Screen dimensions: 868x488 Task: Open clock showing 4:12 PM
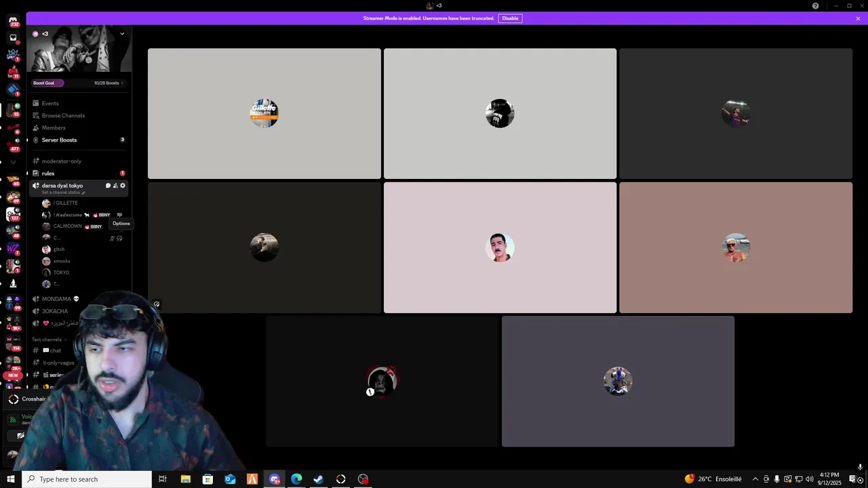[x=829, y=479]
